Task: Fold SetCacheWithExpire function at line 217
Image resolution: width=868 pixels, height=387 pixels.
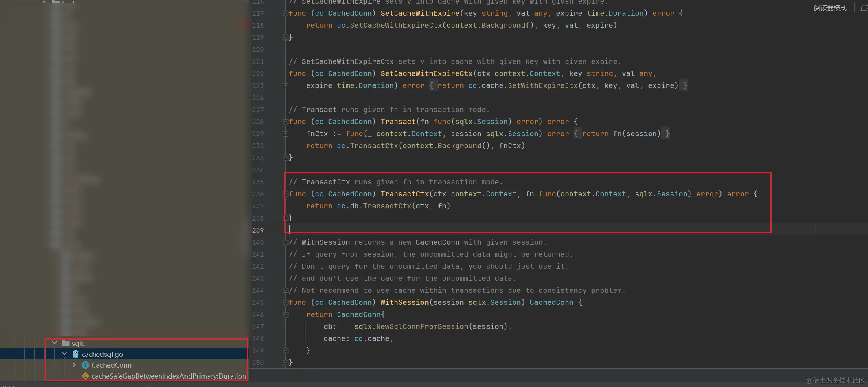Action: pyautogui.click(x=285, y=14)
